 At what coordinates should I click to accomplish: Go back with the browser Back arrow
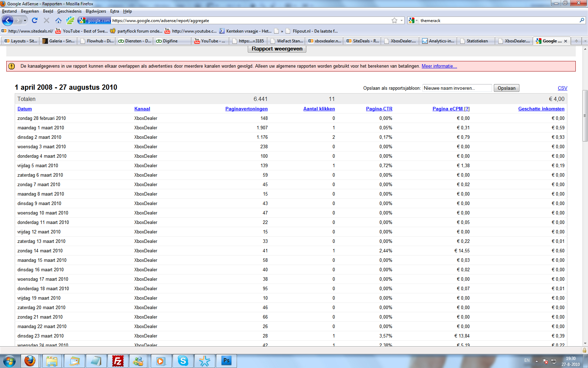pyautogui.click(x=7, y=21)
